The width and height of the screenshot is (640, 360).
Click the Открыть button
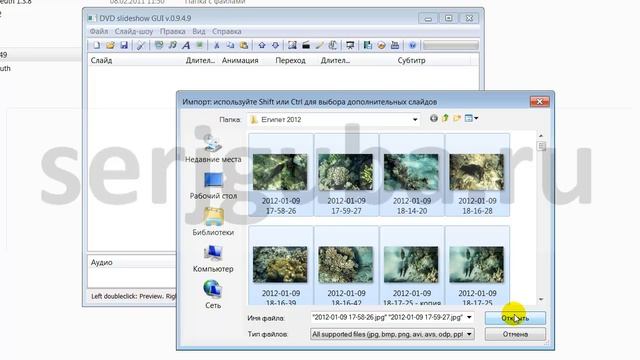click(x=515, y=318)
